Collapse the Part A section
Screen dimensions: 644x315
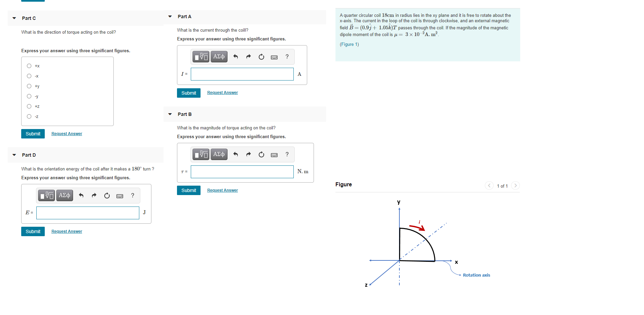tap(170, 17)
